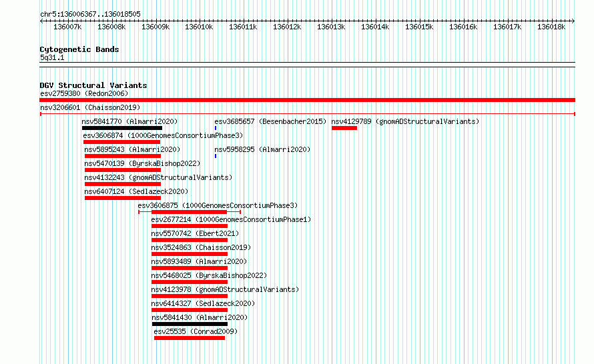Click nsv5893489 (Almarri2020) label
Screen dimensions: 594x364
pos(199,261)
